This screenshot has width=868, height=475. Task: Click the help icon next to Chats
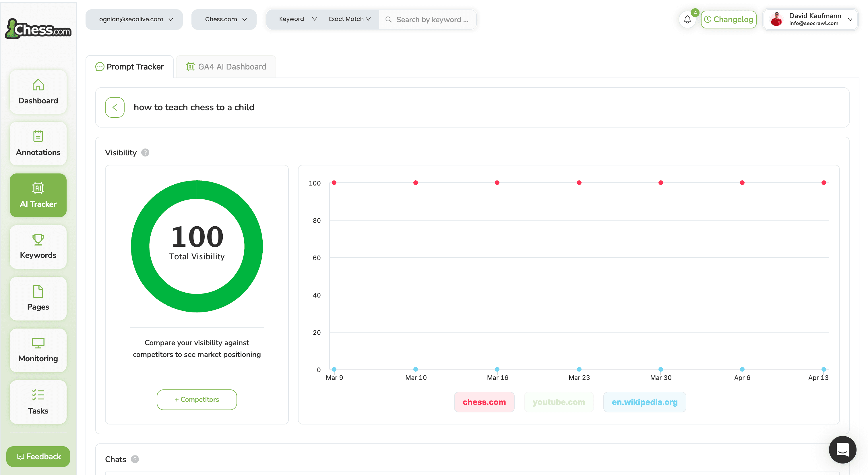(x=135, y=459)
